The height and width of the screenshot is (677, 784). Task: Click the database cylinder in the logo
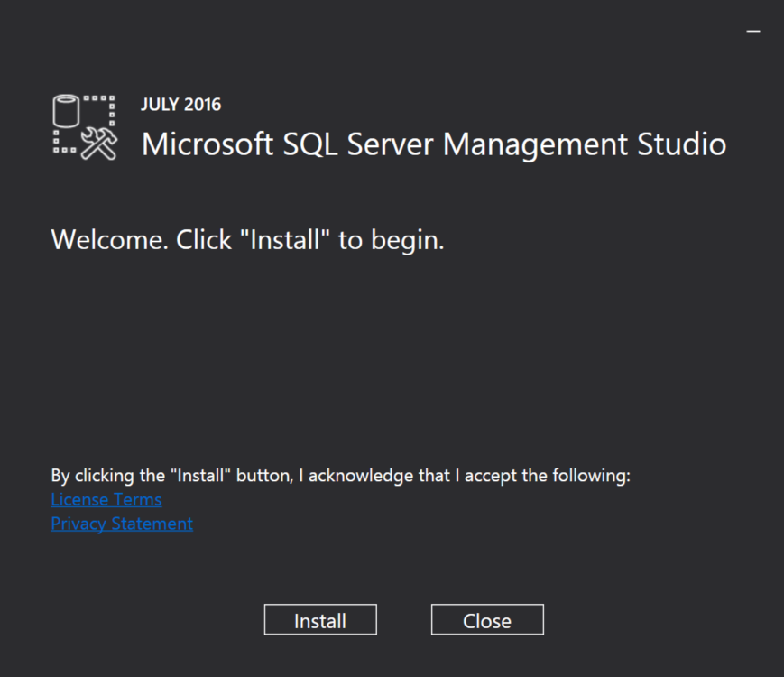click(x=68, y=112)
